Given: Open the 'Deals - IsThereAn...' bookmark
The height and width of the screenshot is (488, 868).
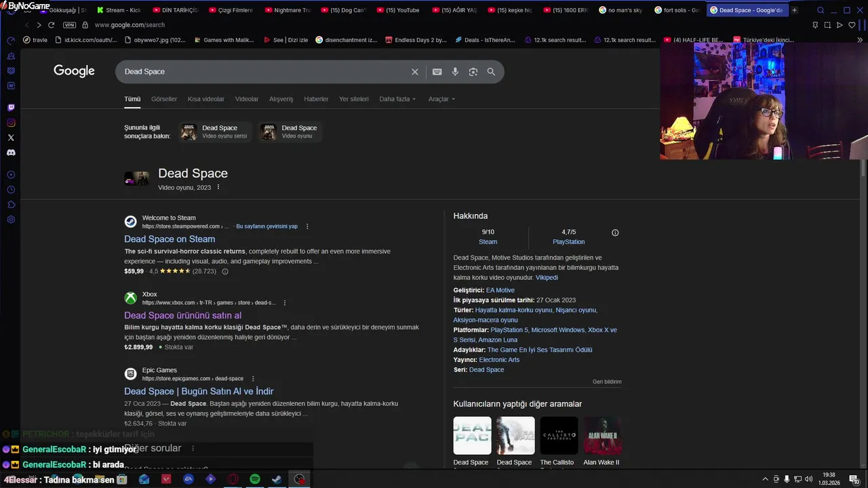Looking at the screenshot, I should coord(485,40).
